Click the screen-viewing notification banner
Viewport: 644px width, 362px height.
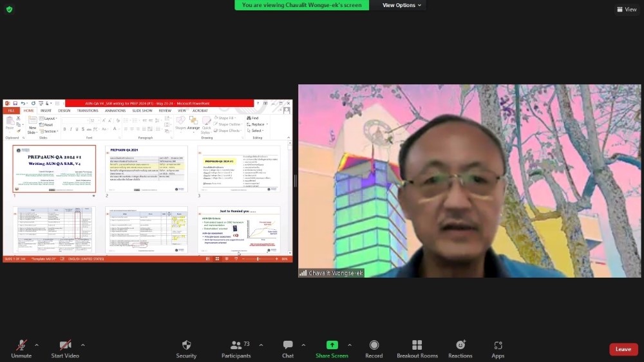[x=302, y=5]
